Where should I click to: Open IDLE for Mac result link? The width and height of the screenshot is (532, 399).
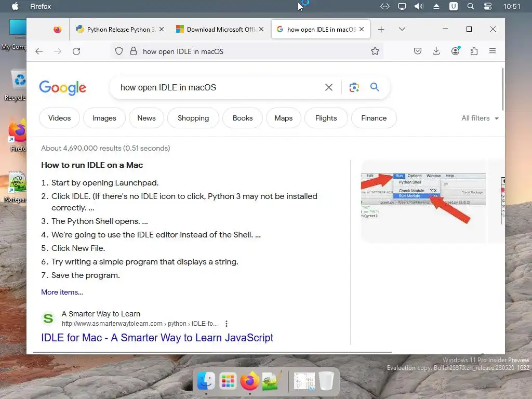coord(157,338)
